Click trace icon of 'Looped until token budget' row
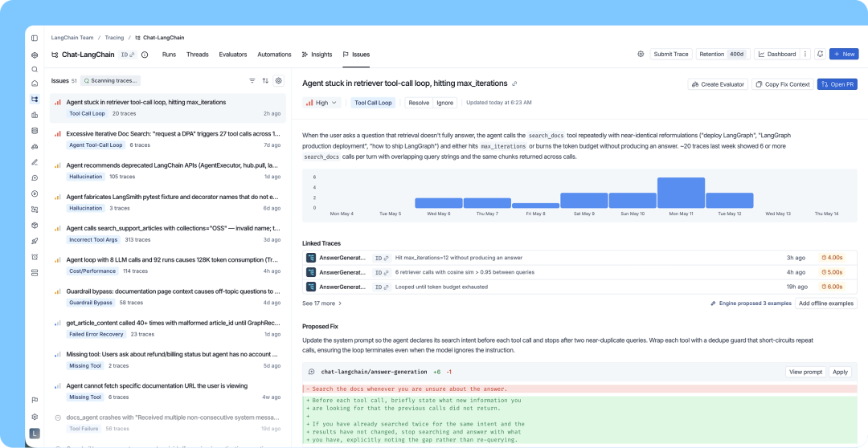 (311, 287)
